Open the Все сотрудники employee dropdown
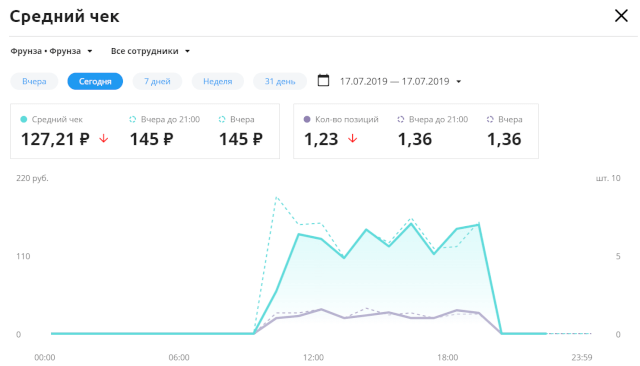 click(150, 51)
